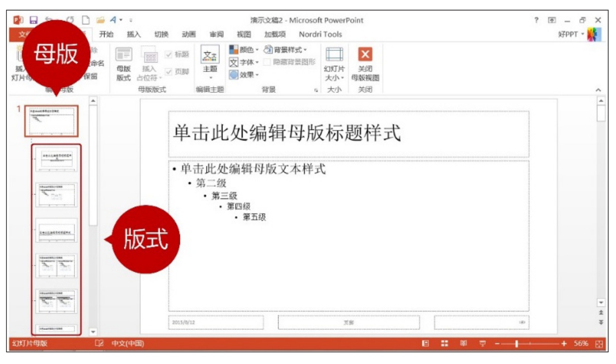Image resolution: width=616 pixels, height=364 pixels.
Task: Start Slide Show from status bar icon
Action: pyautogui.click(x=482, y=343)
